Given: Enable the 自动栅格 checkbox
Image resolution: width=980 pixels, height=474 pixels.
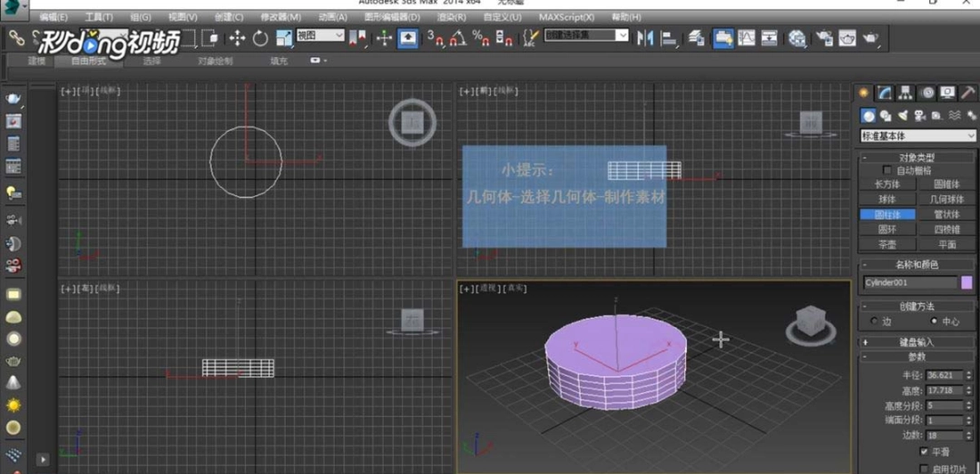Looking at the screenshot, I should (887, 170).
